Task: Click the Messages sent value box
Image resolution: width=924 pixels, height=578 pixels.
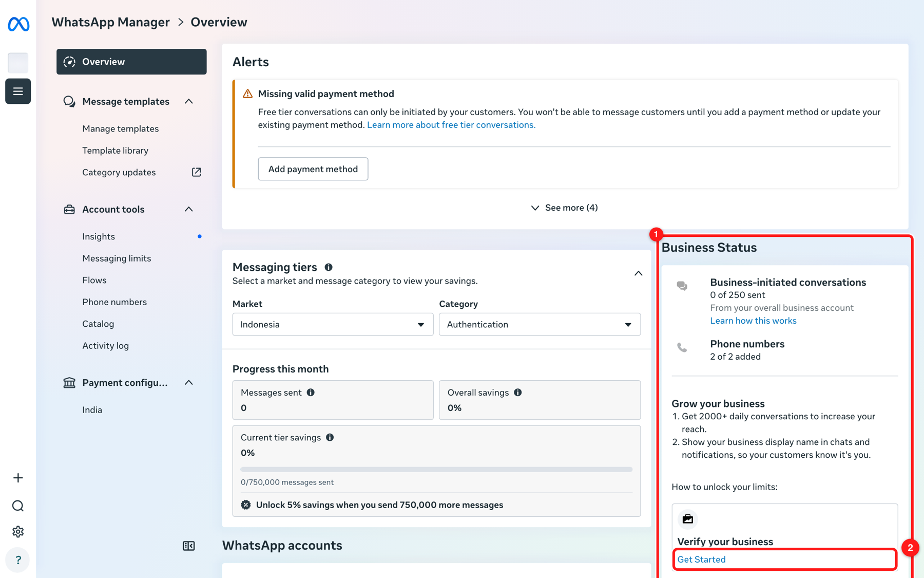Action: (x=333, y=400)
